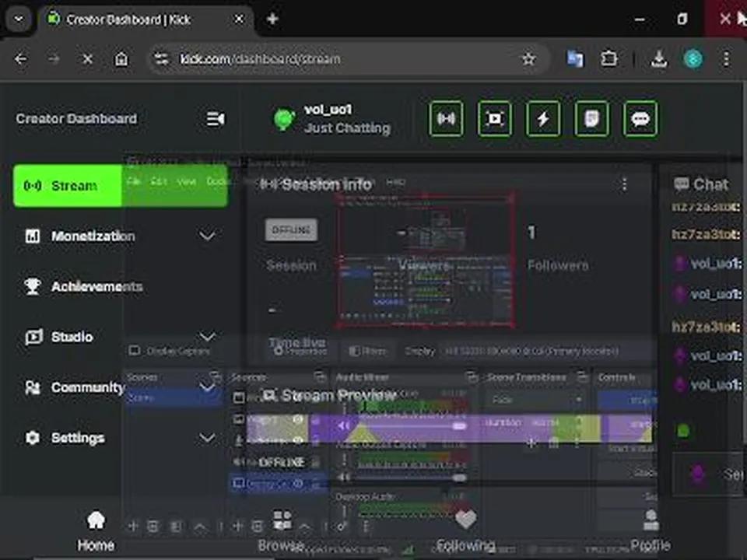Stop loading the current page
Image resolution: width=747 pixels, height=560 pixels.
click(x=87, y=59)
